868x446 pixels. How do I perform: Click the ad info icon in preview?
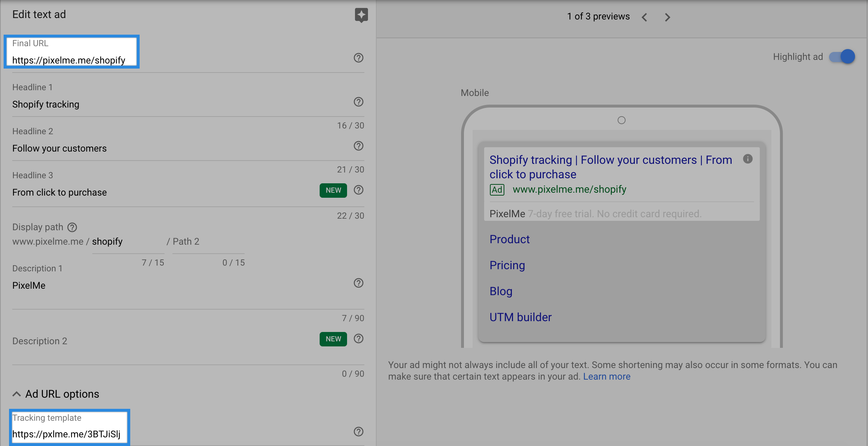pos(748,159)
